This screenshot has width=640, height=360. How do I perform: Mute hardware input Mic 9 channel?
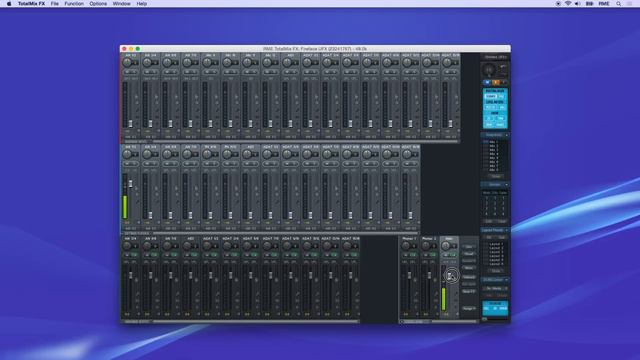207,72
